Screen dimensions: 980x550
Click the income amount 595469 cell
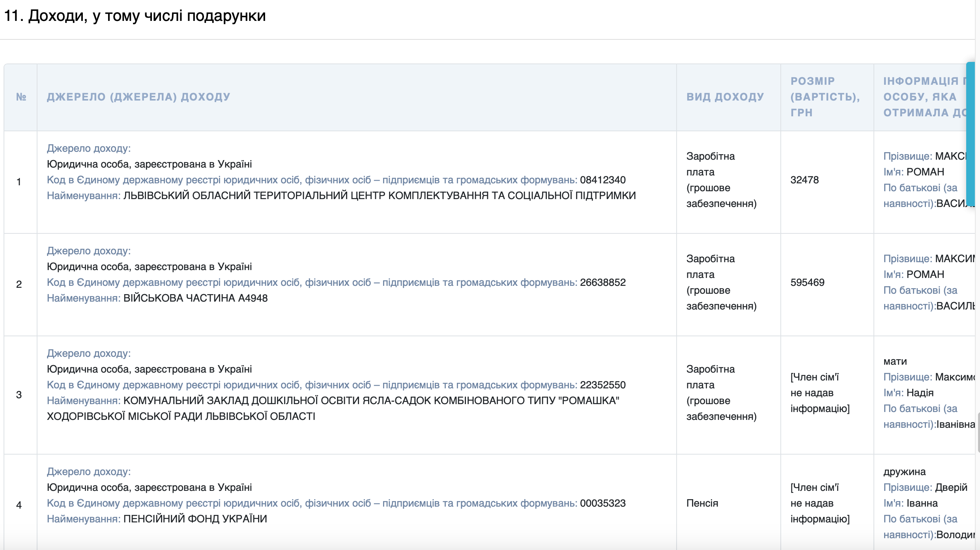[x=807, y=283]
